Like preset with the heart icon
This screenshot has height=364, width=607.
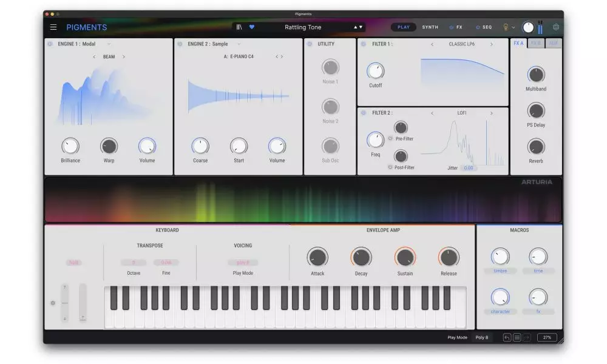(252, 27)
